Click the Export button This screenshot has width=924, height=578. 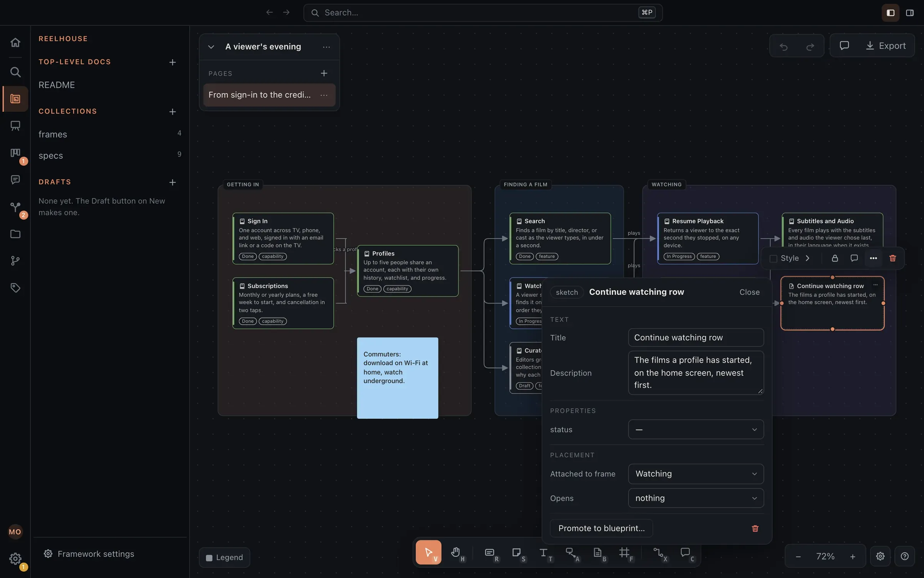[x=885, y=46]
